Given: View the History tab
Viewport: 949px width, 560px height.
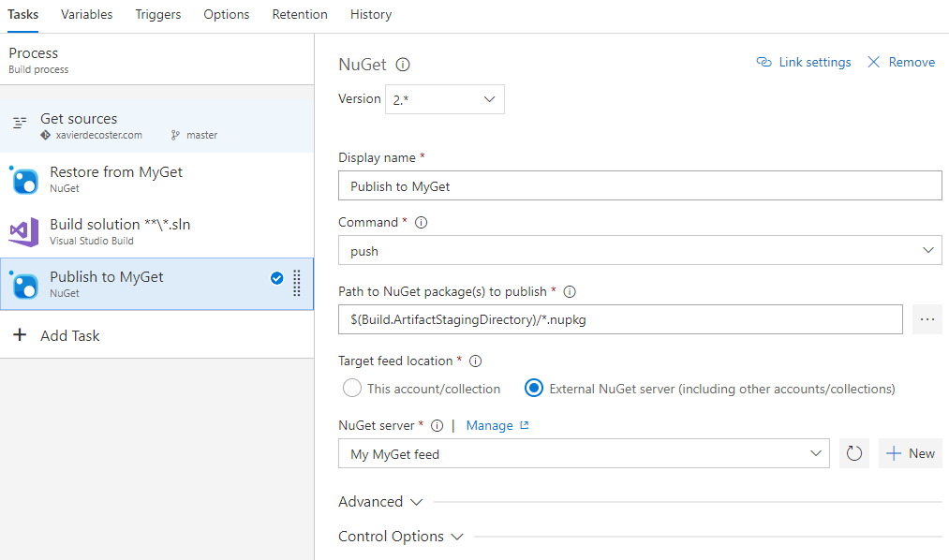Looking at the screenshot, I should (371, 14).
